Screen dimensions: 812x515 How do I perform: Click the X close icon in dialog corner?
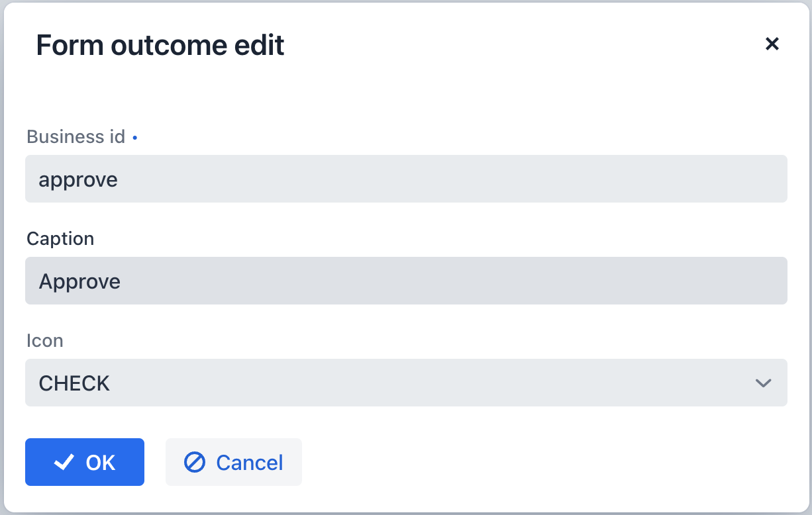tap(772, 44)
